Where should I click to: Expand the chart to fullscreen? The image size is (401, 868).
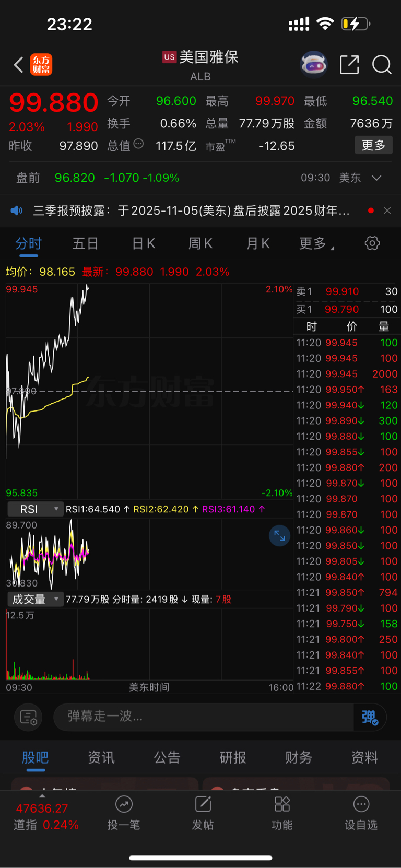coord(279,536)
